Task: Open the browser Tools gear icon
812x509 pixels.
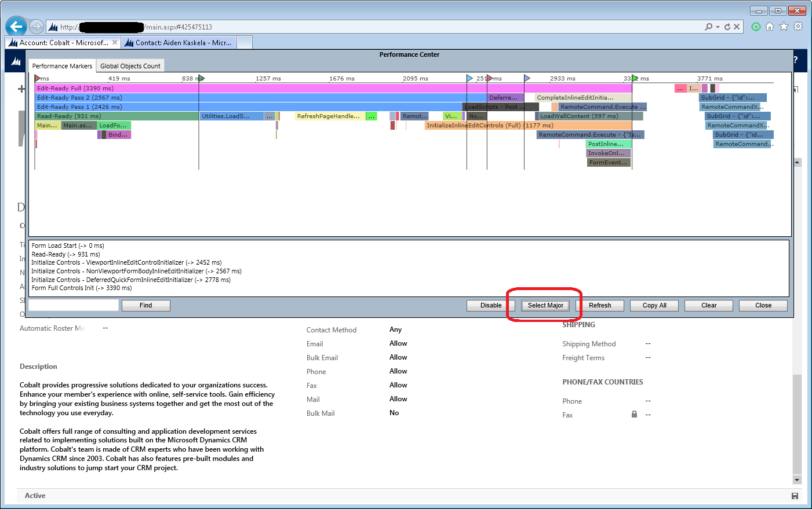Action: [x=798, y=27]
